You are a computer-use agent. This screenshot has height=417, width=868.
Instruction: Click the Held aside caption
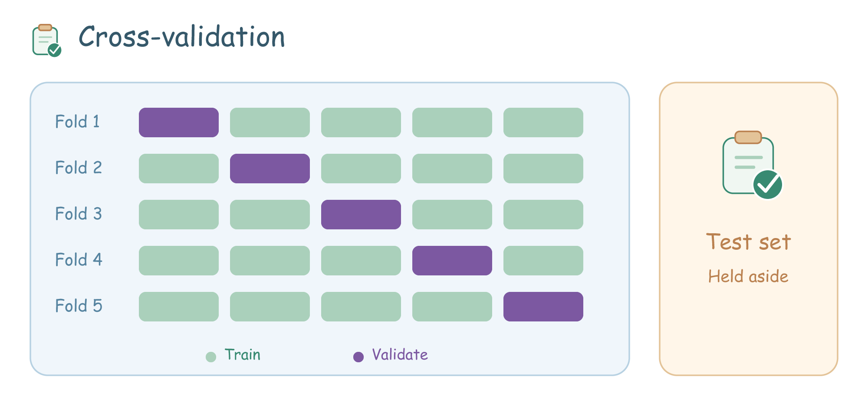tap(748, 276)
